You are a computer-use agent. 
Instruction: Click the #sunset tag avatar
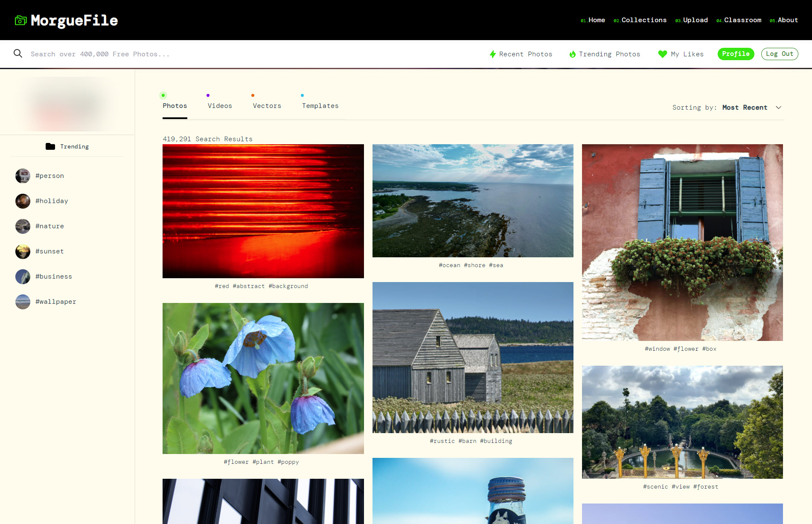point(23,251)
